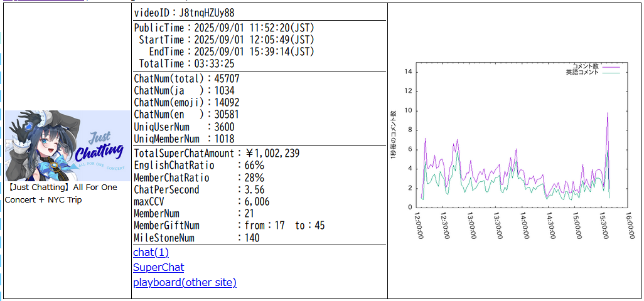644x301 pixels.
Task: Click the ChatPerSecond 3.56 row
Action: [x=199, y=190]
